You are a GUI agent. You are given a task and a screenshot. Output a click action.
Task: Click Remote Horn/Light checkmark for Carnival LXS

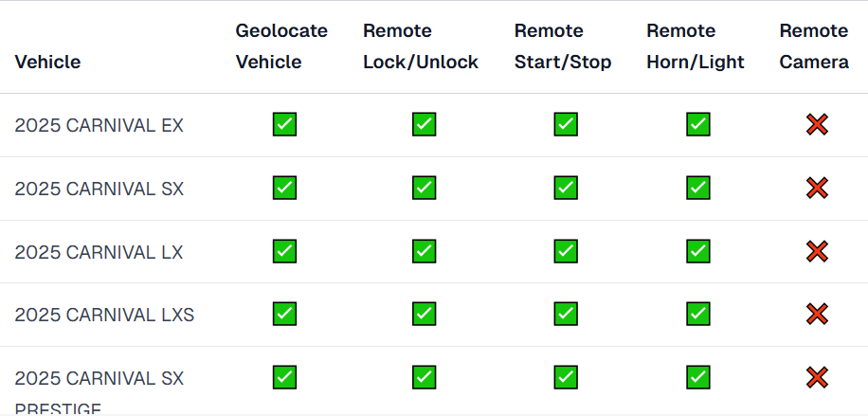(x=698, y=314)
